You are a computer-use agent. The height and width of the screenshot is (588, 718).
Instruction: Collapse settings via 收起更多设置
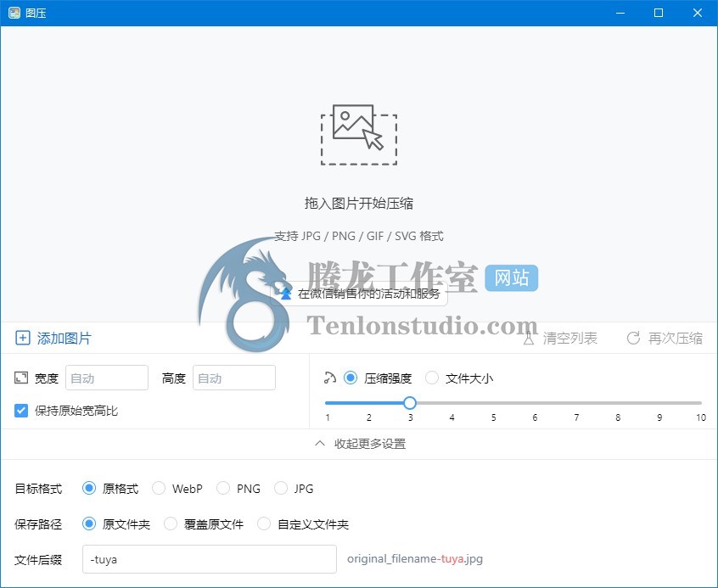361,444
